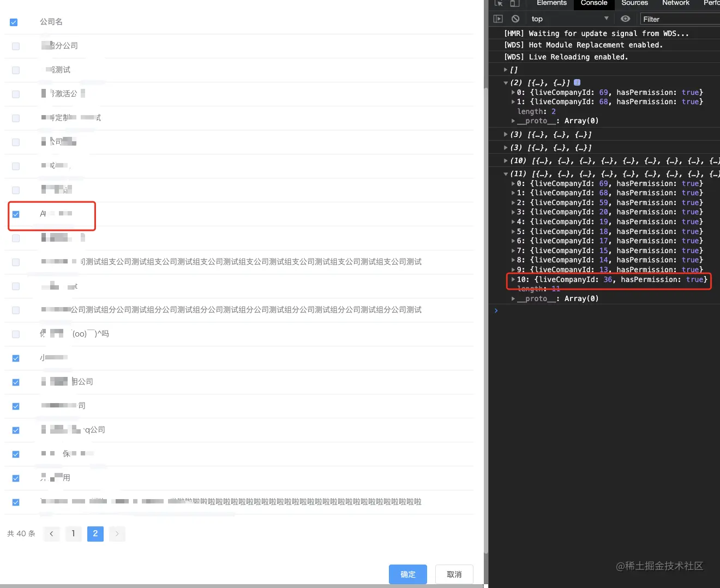Check the row with 测试组支公司 text
The width and height of the screenshot is (720, 588).
coord(16,262)
